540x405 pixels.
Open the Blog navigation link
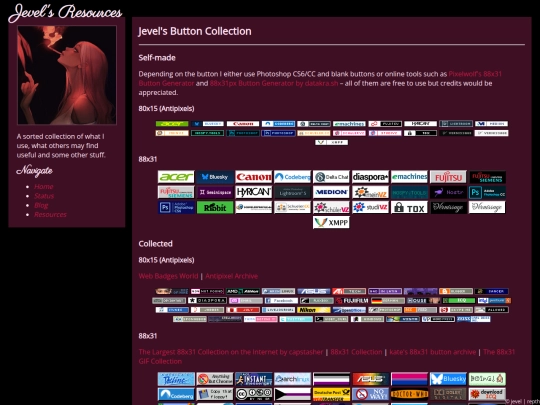(41, 205)
